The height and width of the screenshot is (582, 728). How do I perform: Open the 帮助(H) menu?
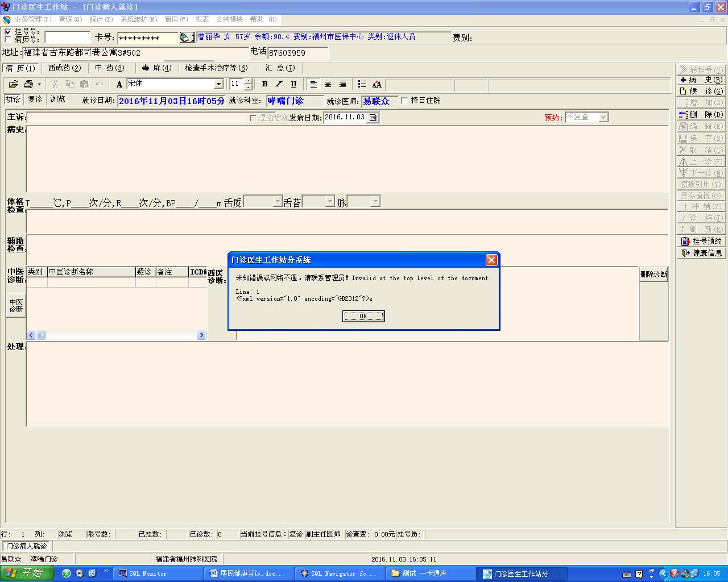tap(263, 19)
